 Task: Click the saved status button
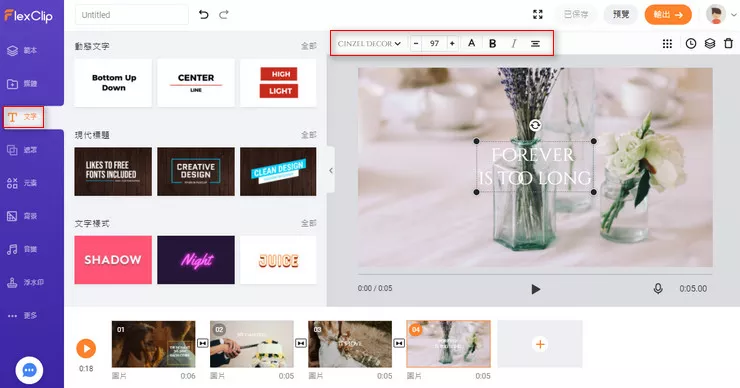coord(576,15)
